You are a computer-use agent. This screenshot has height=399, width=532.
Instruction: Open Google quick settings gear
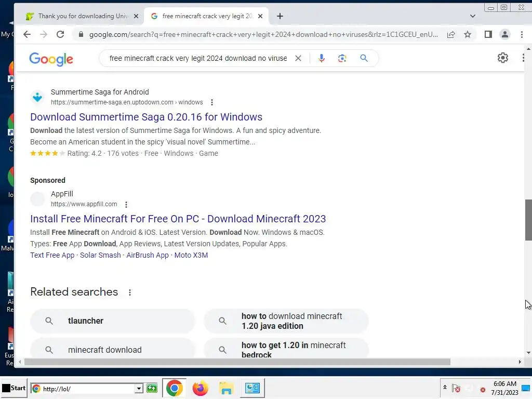pyautogui.click(x=502, y=58)
